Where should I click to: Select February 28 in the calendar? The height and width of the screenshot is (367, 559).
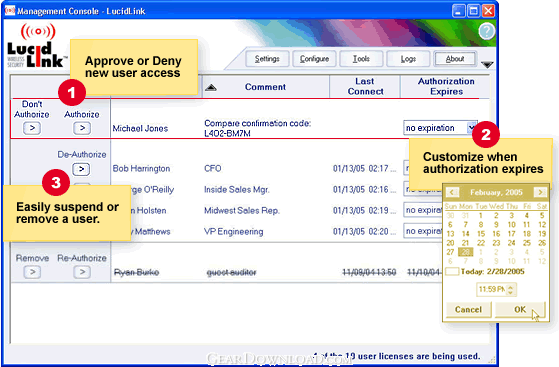coord(466,252)
